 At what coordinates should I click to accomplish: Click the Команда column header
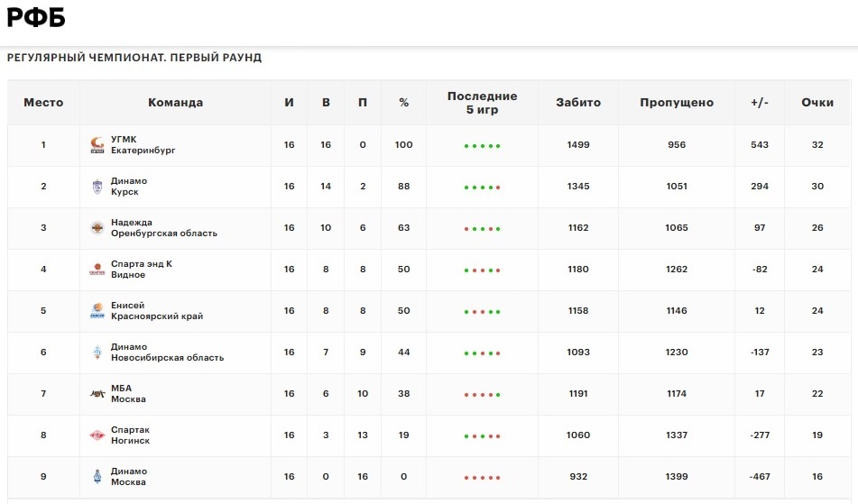click(176, 103)
